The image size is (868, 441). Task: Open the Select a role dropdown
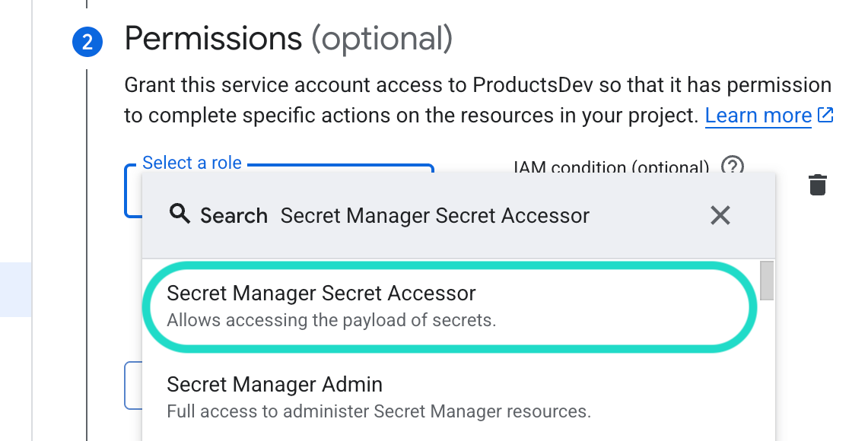[192, 163]
